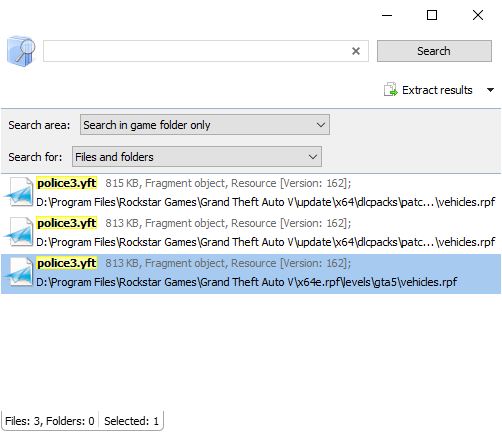Select the x64e.rpf vehicles.rpf result row
This screenshot has width=502, height=432.
251,274
